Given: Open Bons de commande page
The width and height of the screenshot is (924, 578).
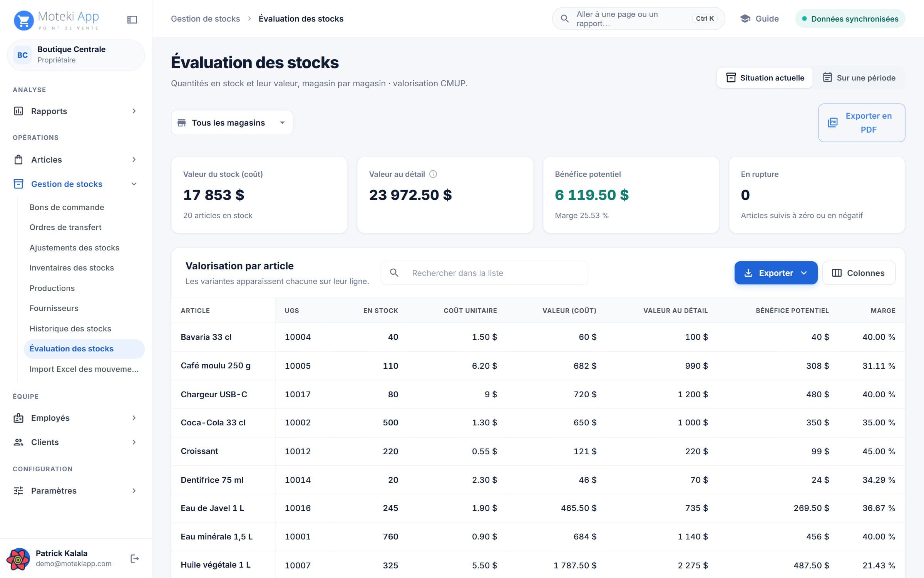Looking at the screenshot, I should click(x=67, y=207).
